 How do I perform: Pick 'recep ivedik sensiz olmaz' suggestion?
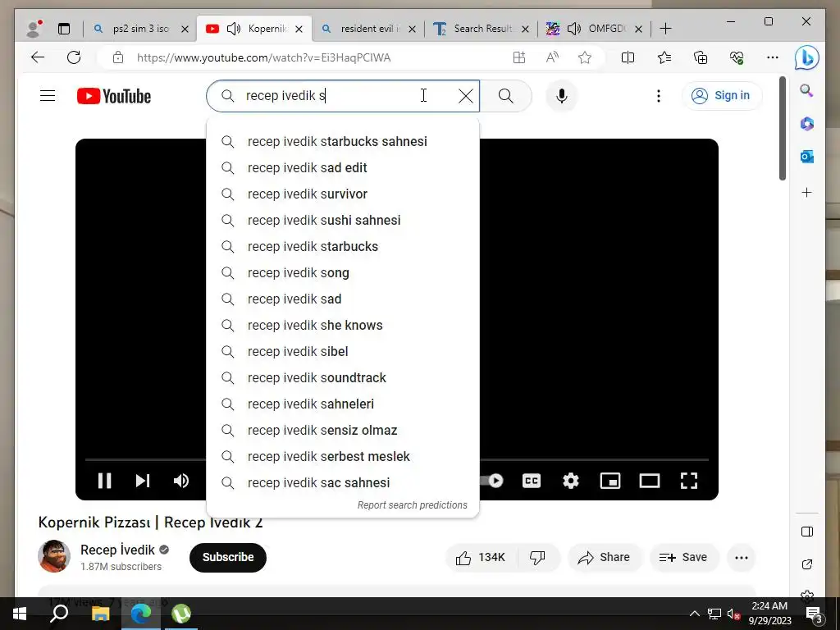click(x=343, y=430)
